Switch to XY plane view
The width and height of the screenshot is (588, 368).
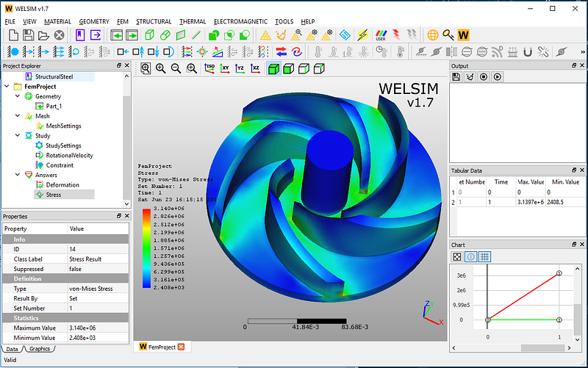[x=225, y=68]
